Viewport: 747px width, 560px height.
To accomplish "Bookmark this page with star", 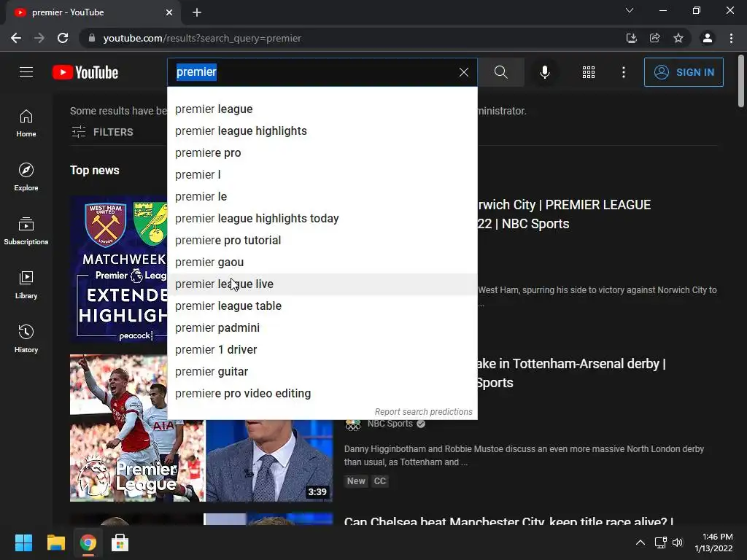I will [x=678, y=38].
